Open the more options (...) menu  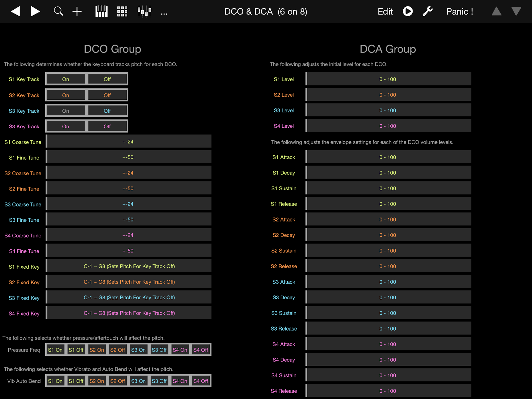164,13
